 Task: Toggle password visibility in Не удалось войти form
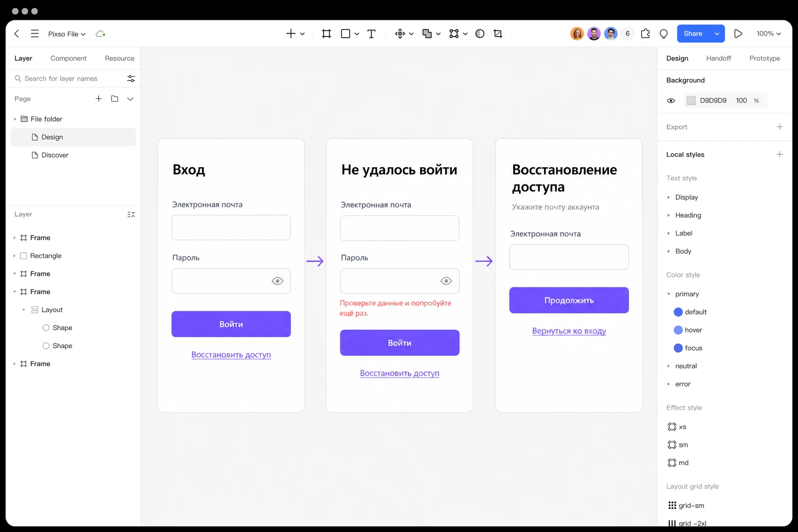(x=446, y=281)
